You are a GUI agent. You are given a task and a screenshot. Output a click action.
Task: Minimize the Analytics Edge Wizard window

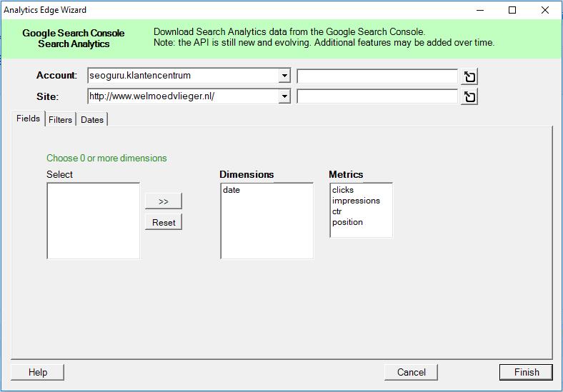(480, 10)
